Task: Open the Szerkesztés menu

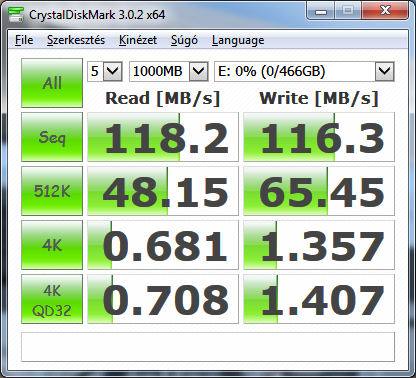Action: (76, 40)
